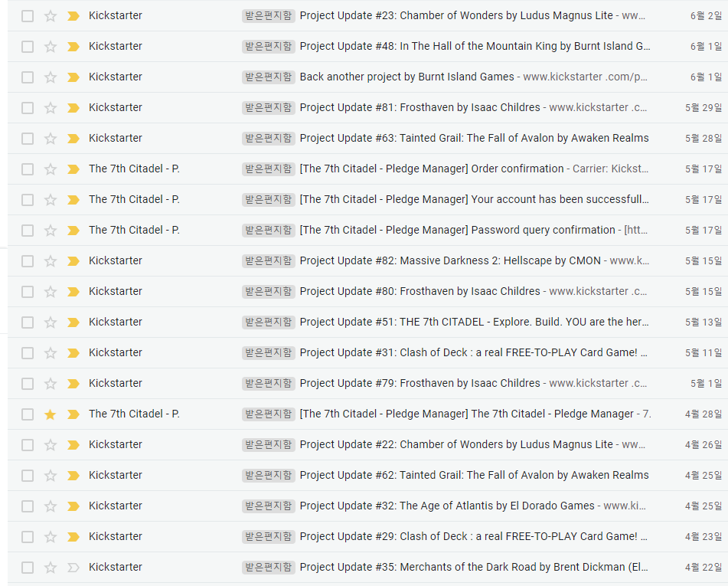
Task: Click 받은편지함 label on Password query confirmation row
Action: 269,231
